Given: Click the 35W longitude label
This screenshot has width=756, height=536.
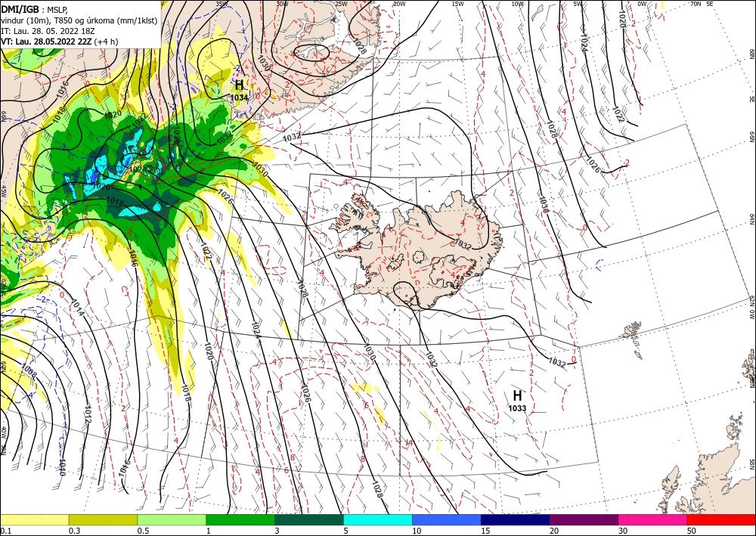Looking at the screenshot, I should pos(222,4).
